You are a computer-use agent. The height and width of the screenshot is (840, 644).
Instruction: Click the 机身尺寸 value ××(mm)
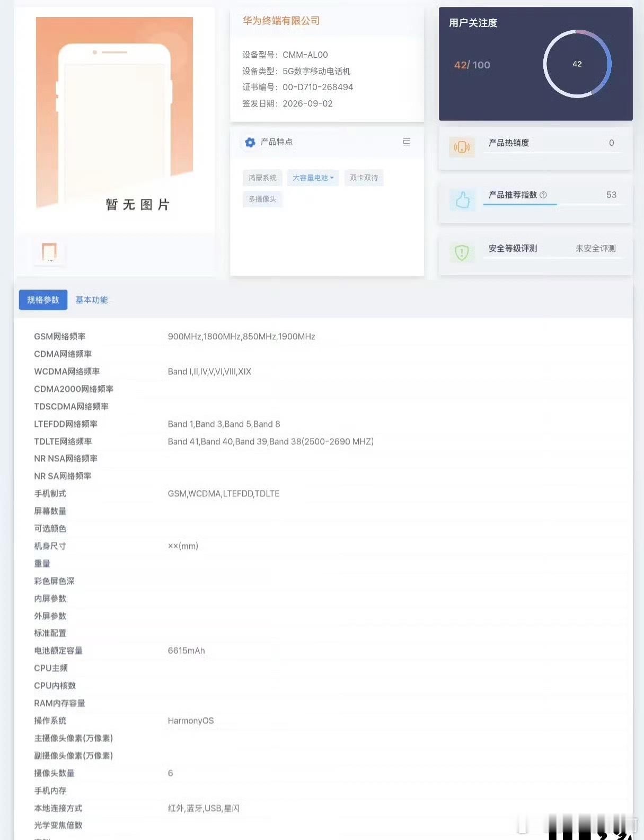point(183,546)
